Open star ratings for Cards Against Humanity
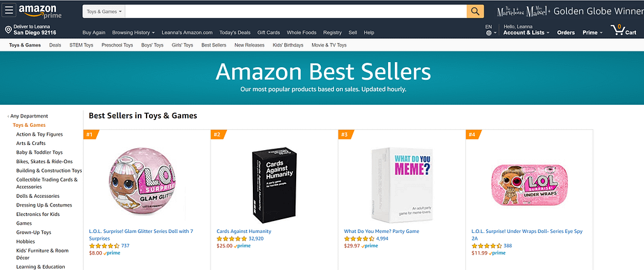The width and height of the screenshot is (644, 270). coord(231,239)
